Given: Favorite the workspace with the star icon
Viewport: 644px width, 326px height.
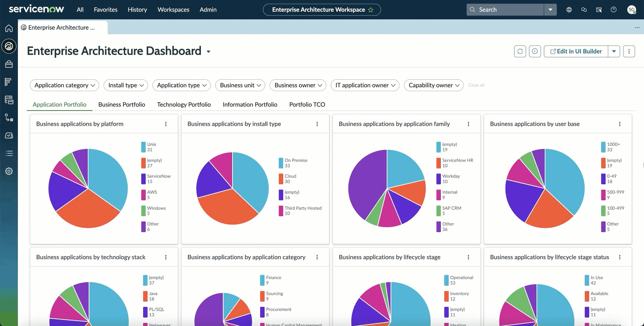Looking at the screenshot, I should pyautogui.click(x=370, y=10).
